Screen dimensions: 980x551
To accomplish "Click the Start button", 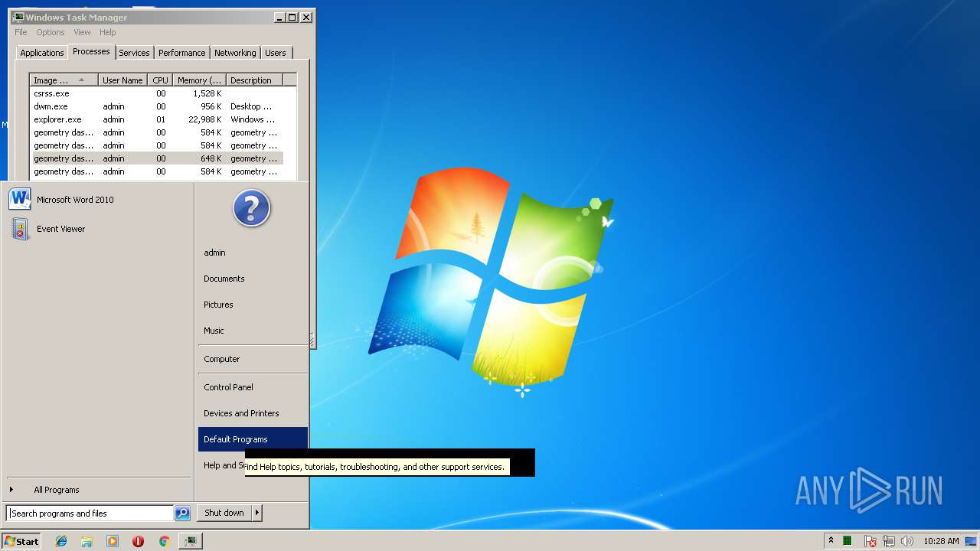I will coord(21,541).
